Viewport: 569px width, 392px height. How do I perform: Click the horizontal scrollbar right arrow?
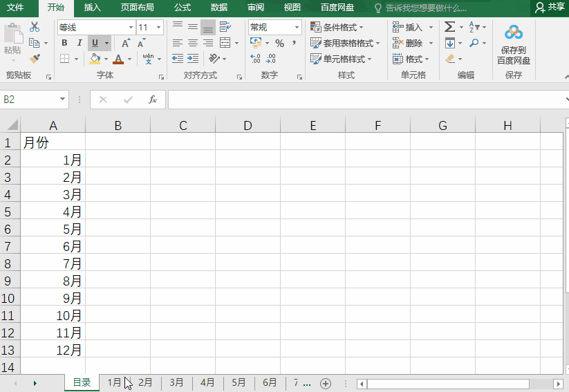click(559, 383)
